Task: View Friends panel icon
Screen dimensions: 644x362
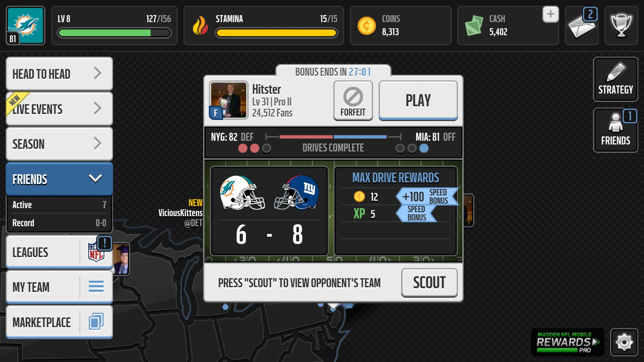Action: [x=616, y=129]
